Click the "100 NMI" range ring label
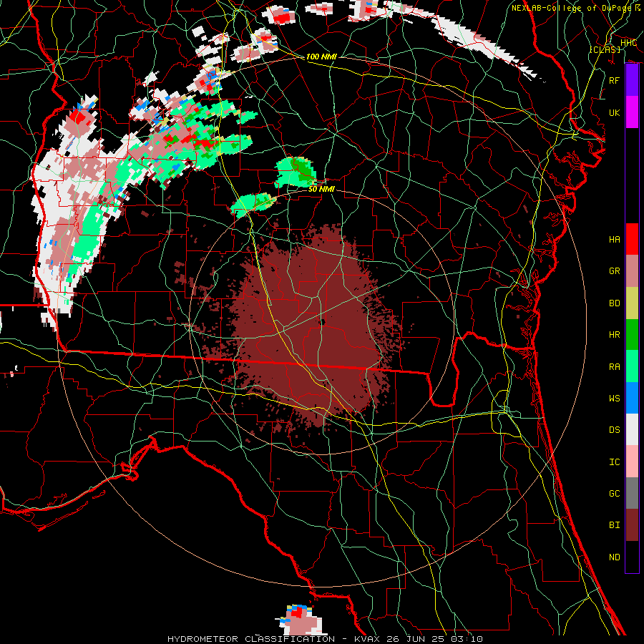Image resolution: width=644 pixels, height=644 pixels. (x=321, y=57)
